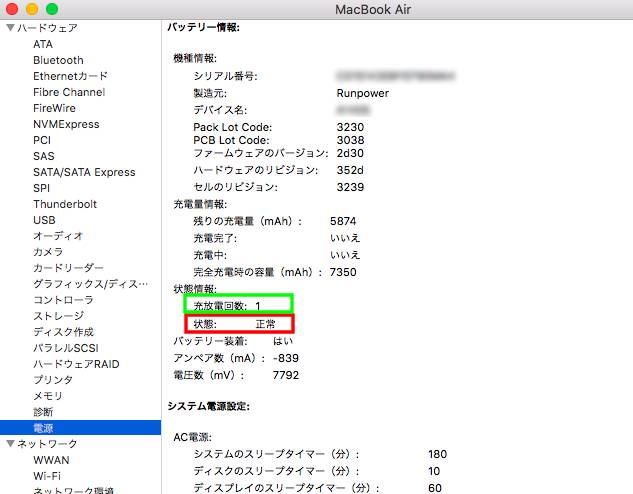Click full charge capacity value 7350
Image resolution: width=633 pixels, height=494 pixels.
343,272
